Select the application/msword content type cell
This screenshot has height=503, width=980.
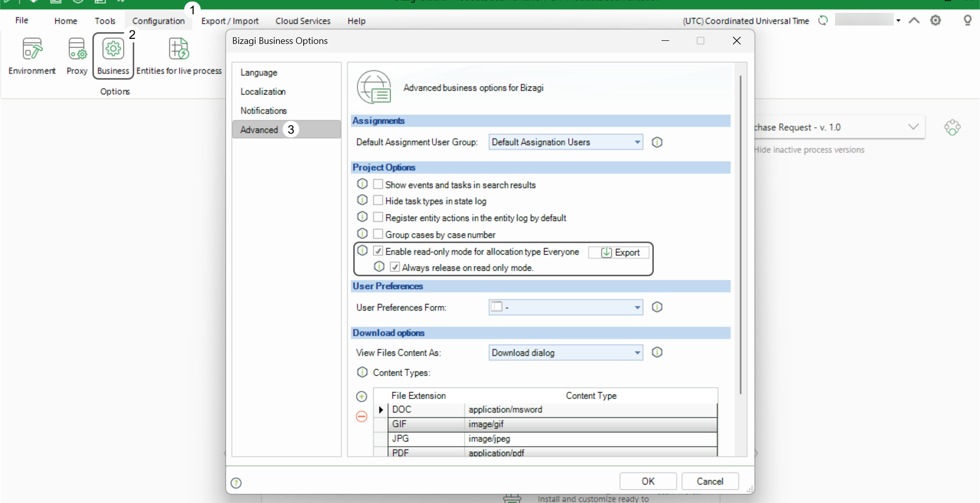(x=591, y=410)
